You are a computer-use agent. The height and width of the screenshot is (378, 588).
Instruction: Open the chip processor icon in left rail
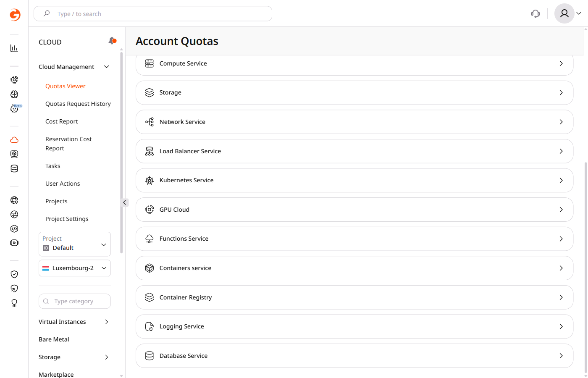(x=14, y=80)
